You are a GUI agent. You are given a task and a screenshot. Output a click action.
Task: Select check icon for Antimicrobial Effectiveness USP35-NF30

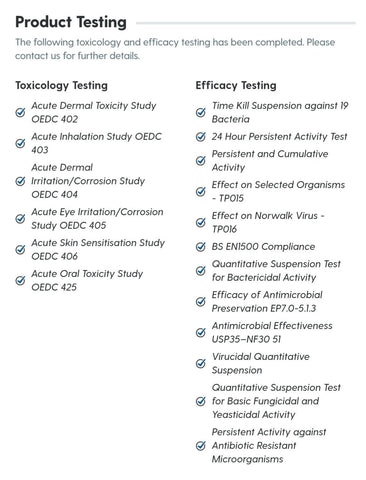point(201,332)
